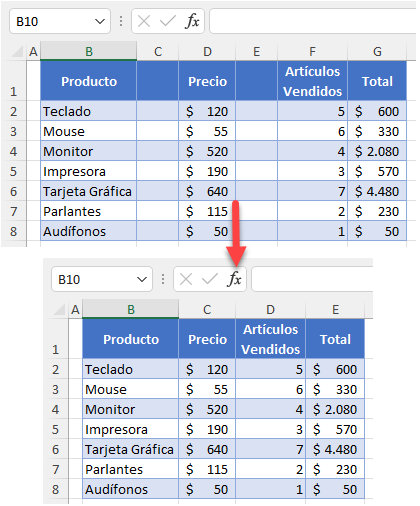Click the Cancel X icon in the A–E sheet formula bar
The width and height of the screenshot is (420, 506).
point(186,279)
